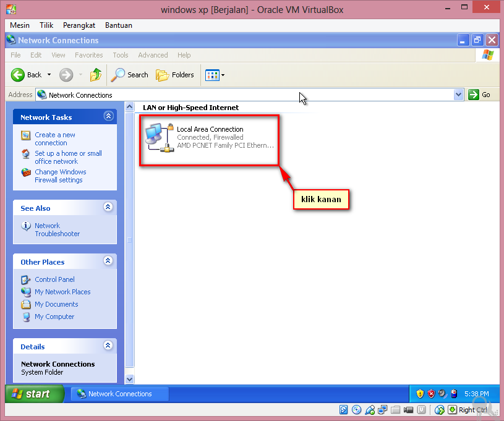This screenshot has width=504, height=421.
Task: Click the My Network Places icon
Action: click(26, 292)
